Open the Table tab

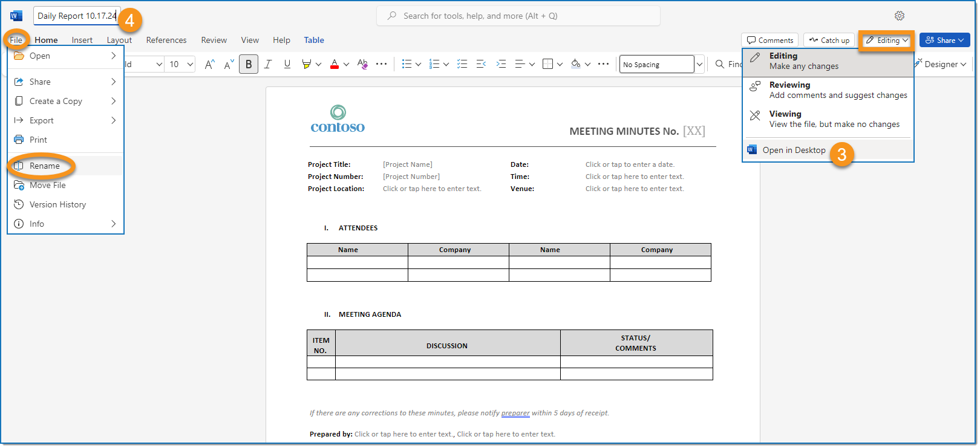[314, 40]
